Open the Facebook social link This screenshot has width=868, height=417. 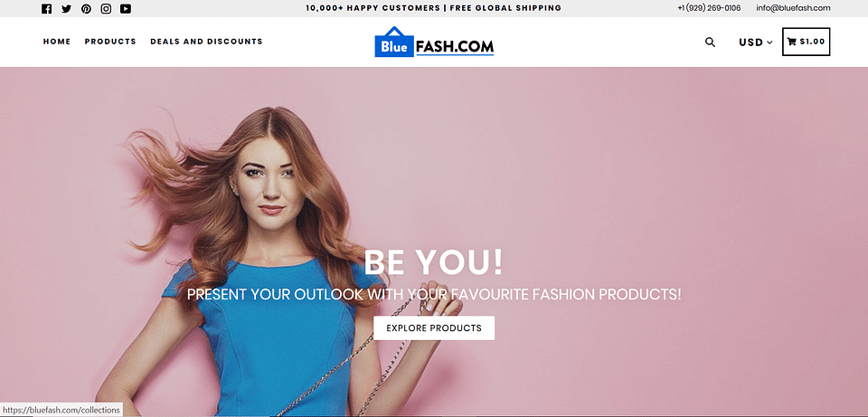click(x=46, y=9)
